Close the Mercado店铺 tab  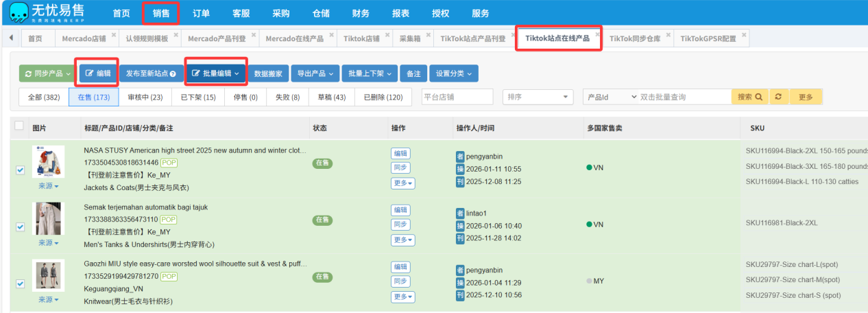point(112,34)
